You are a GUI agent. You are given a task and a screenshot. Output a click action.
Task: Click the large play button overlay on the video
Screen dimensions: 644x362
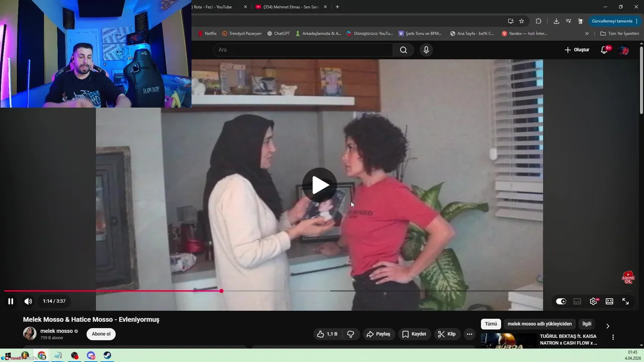(x=320, y=185)
